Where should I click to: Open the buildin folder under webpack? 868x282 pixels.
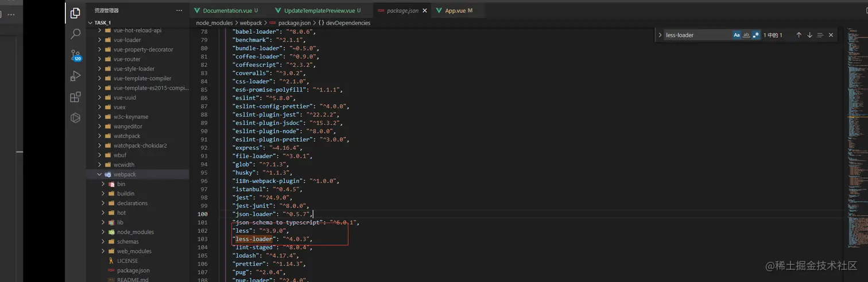[x=138, y=194]
